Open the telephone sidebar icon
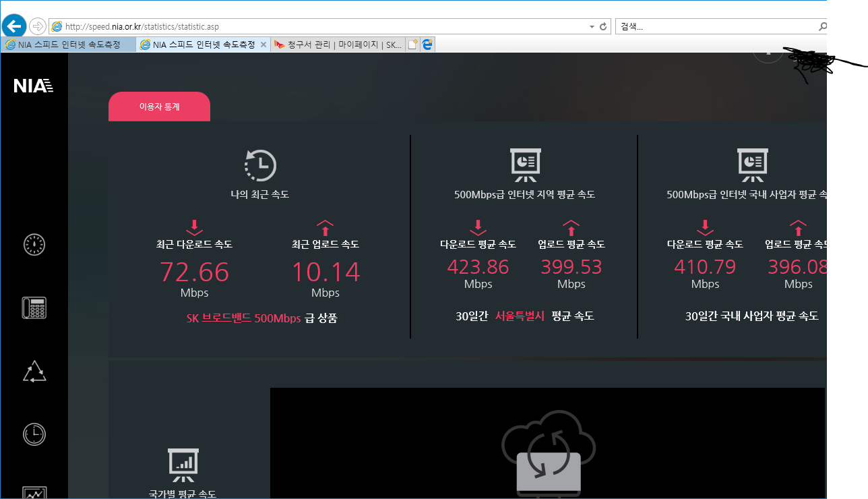868x499 pixels. coord(34,307)
